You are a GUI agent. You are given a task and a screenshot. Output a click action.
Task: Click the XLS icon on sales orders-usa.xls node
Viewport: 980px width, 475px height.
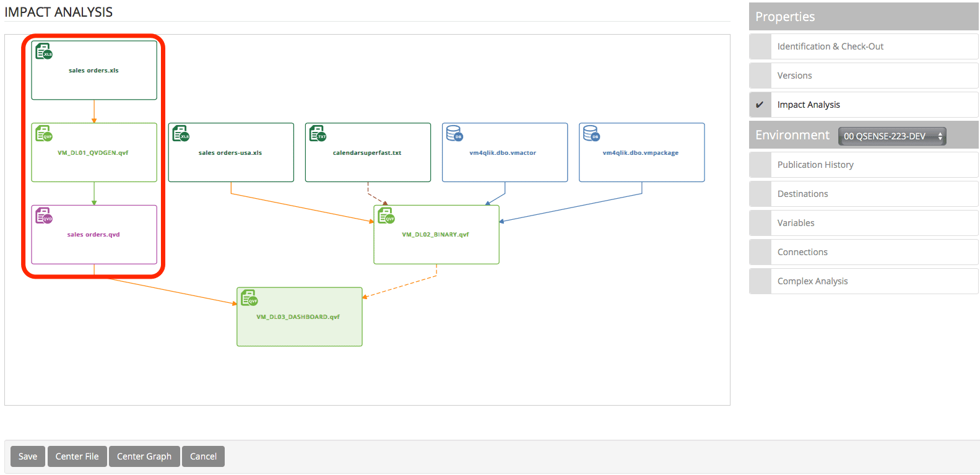180,134
